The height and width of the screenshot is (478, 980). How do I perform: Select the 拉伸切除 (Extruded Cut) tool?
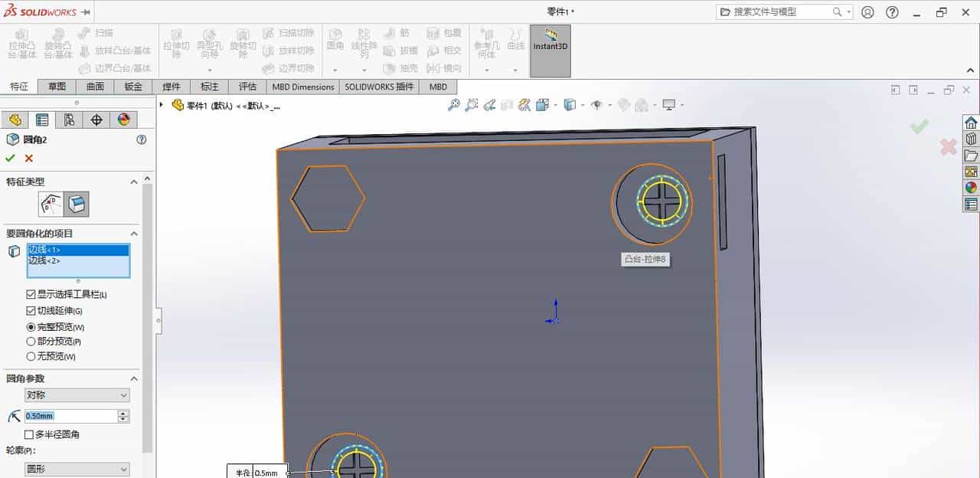(x=178, y=42)
